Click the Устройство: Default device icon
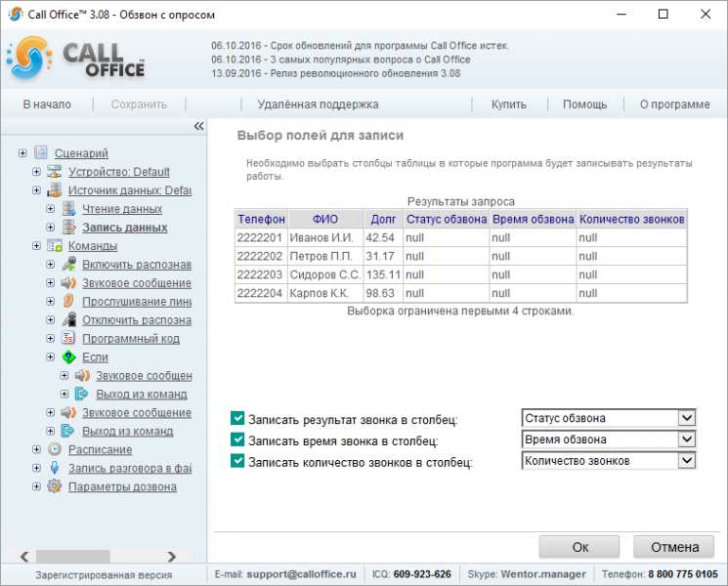 (x=55, y=172)
